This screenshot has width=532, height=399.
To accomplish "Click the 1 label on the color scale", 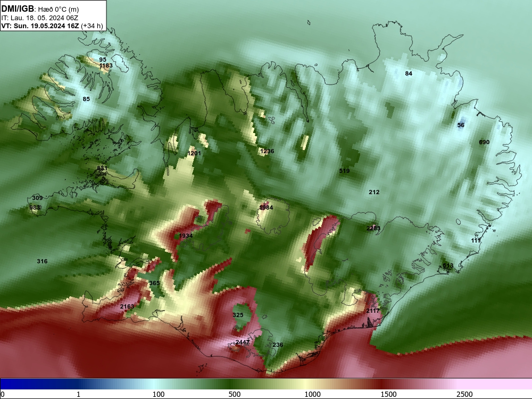I will (x=78, y=394).
